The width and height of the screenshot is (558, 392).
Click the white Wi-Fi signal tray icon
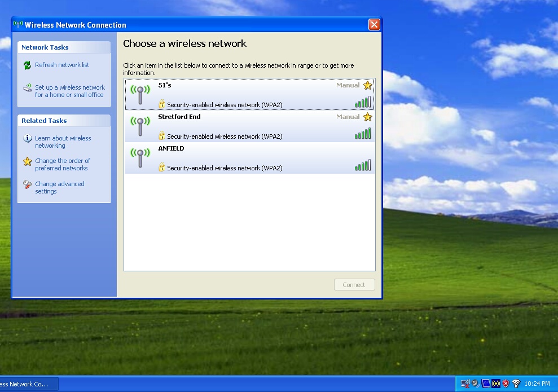(x=516, y=384)
